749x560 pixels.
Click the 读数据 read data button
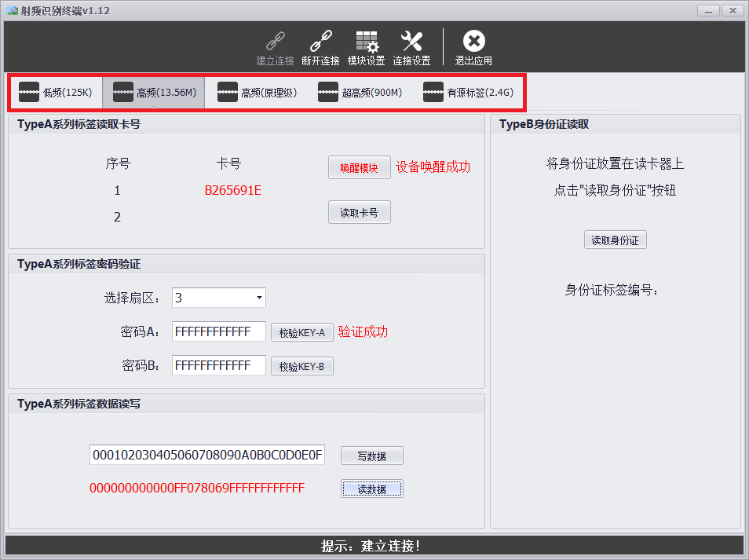click(x=371, y=489)
